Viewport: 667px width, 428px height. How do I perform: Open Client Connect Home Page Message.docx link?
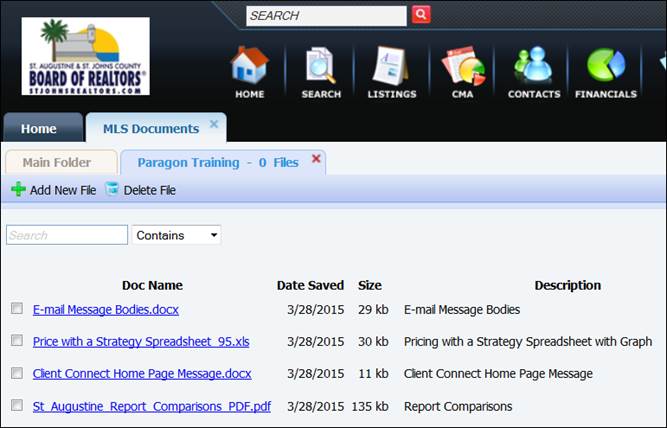point(142,374)
